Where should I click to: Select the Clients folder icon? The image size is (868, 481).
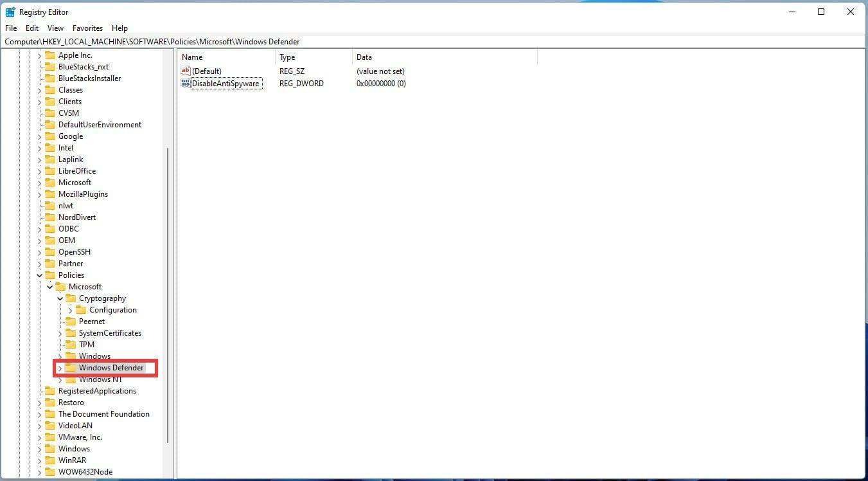tap(49, 102)
